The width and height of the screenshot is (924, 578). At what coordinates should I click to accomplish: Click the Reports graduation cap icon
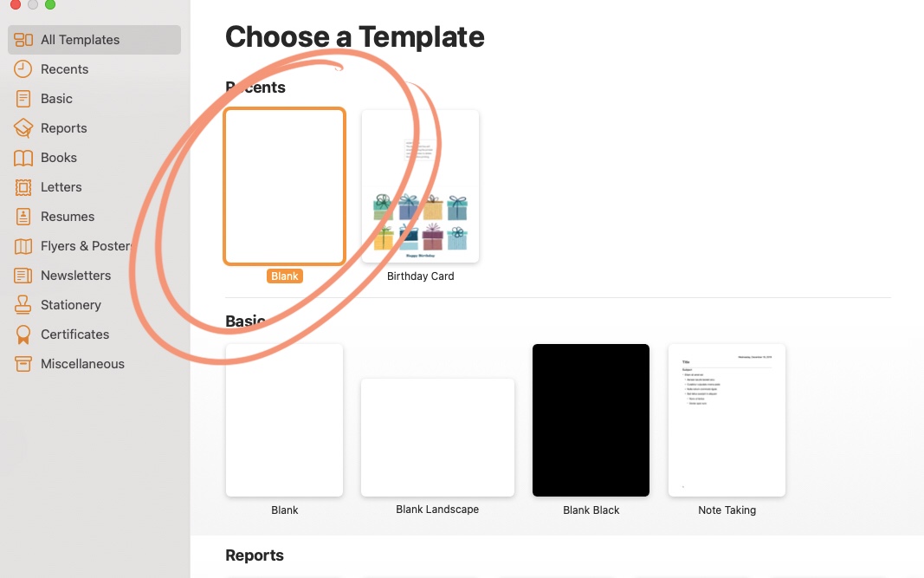click(23, 128)
